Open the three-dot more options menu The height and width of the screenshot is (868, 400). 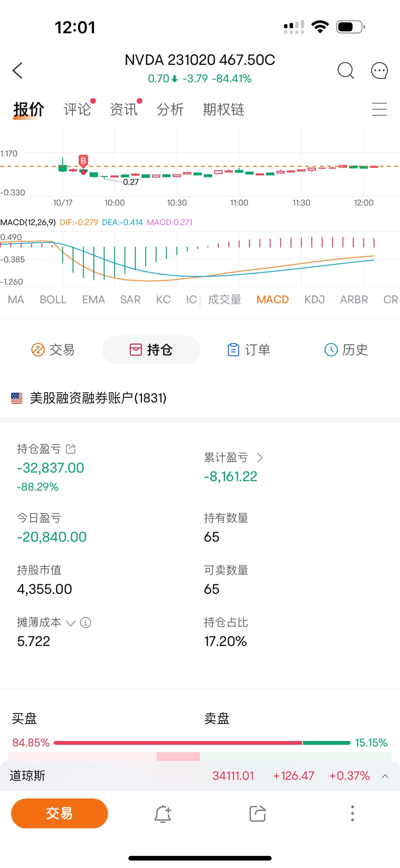353,813
